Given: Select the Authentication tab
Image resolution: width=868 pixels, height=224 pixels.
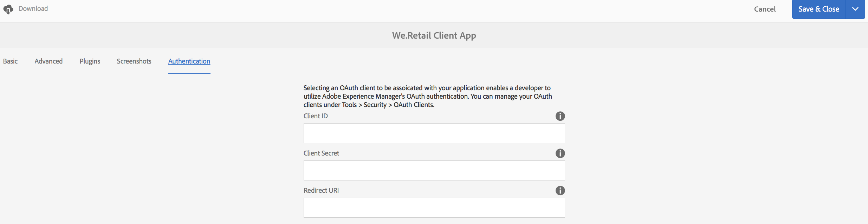Looking at the screenshot, I should pyautogui.click(x=189, y=61).
